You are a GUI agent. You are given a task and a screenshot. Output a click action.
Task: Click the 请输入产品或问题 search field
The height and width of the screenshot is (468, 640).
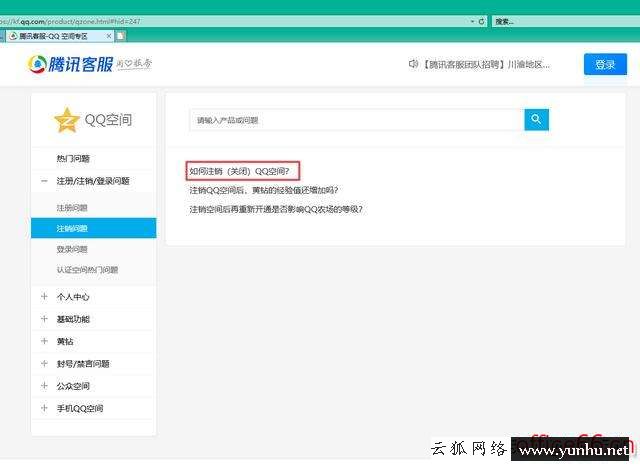(356, 120)
